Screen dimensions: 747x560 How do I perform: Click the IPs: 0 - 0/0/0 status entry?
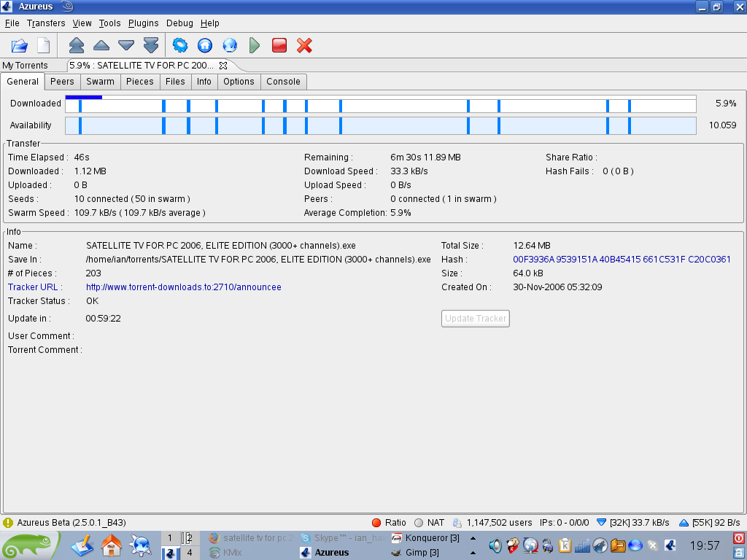(565, 523)
